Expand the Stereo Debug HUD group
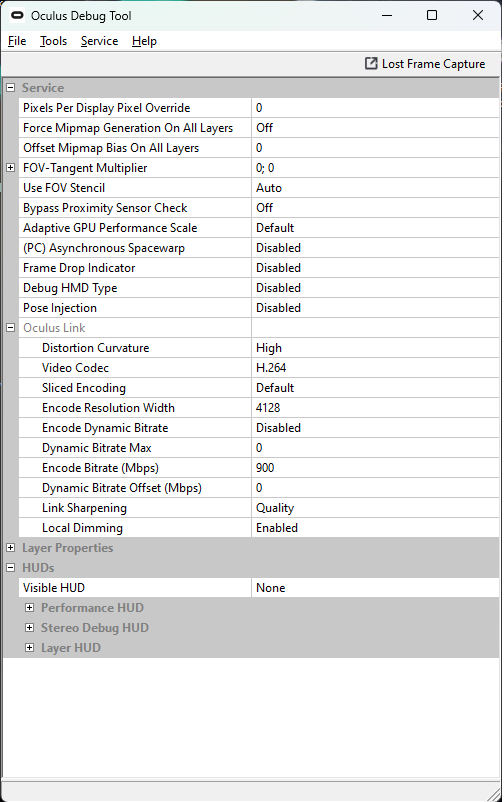The height and width of the screenshot is (802, 504). click(30, 628)
